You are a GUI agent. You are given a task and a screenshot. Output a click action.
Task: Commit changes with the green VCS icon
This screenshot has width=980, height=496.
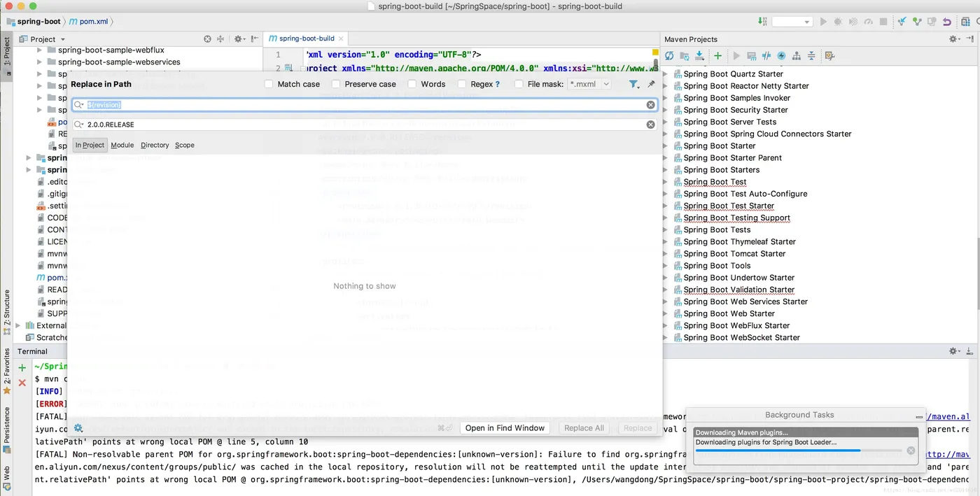click(917, 22)
